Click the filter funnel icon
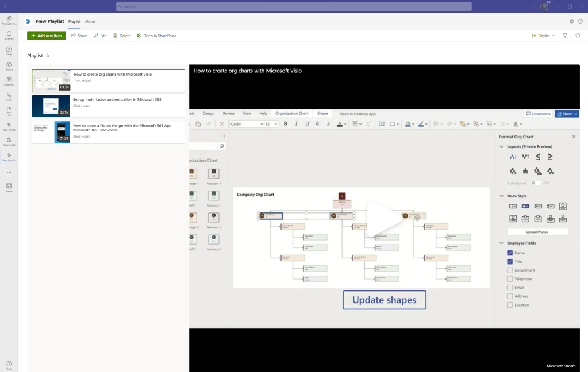This screenshot has width=588, height=372. point(565,36)
